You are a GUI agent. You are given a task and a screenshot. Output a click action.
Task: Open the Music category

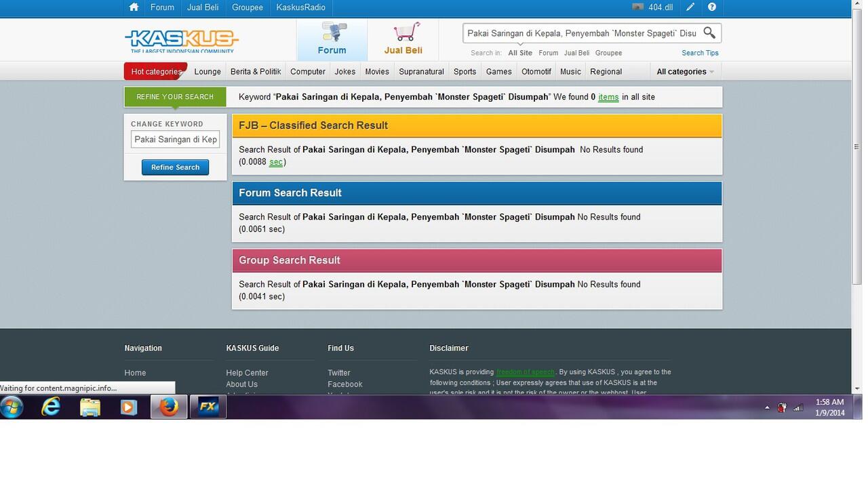(x=571, y=72)
